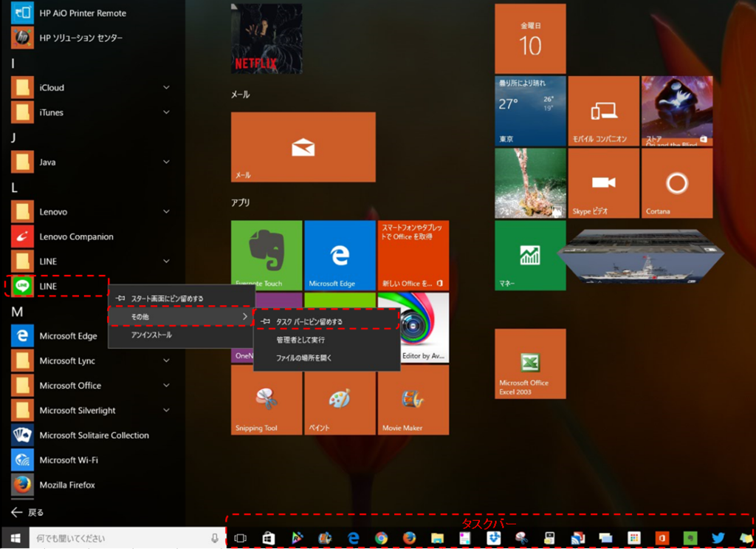The image size is (756, 549).
Task: Open the Netflix tile
Action: pos(267,38)
